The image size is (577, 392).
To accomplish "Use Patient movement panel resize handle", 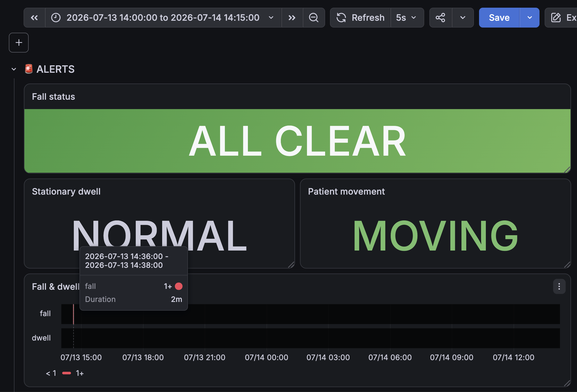I will (x=567, y=265).
